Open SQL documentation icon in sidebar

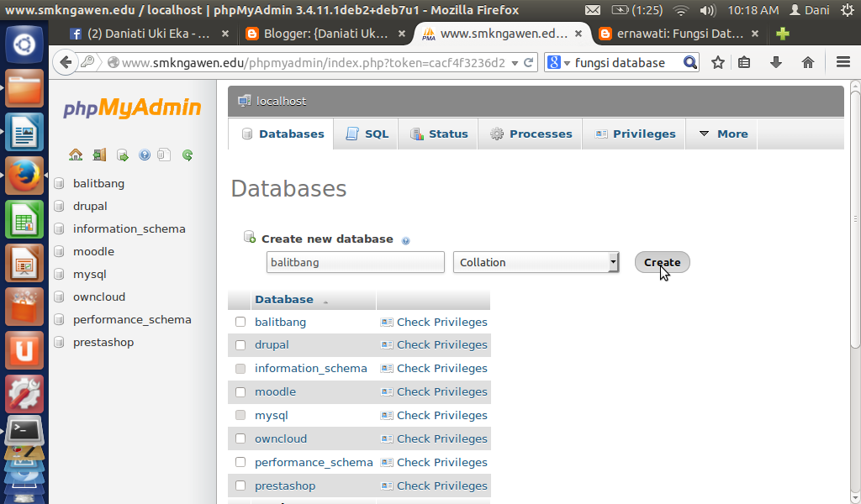click(164, 155)
